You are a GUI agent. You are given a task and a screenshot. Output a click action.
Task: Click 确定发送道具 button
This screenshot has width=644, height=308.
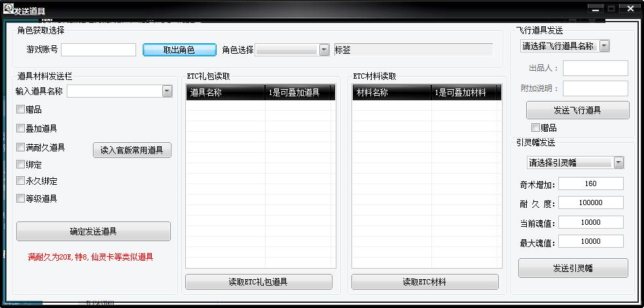point(93,231)
